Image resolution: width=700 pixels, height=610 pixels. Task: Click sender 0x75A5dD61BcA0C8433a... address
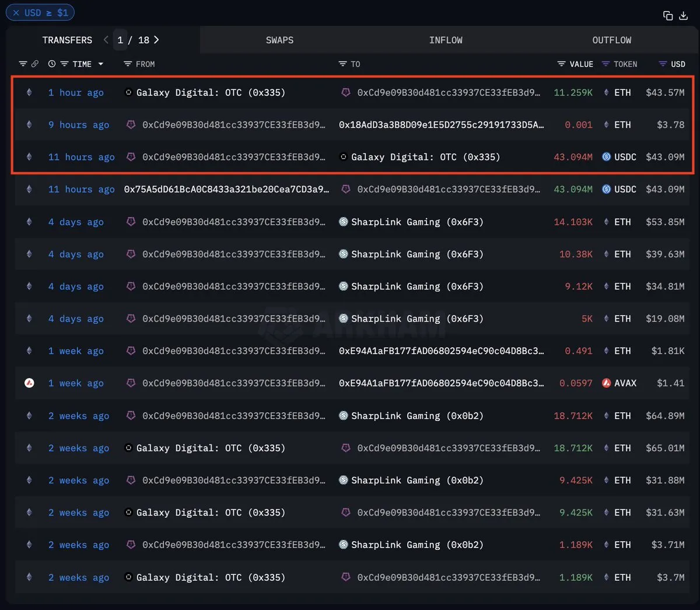(x=226, y=189)
